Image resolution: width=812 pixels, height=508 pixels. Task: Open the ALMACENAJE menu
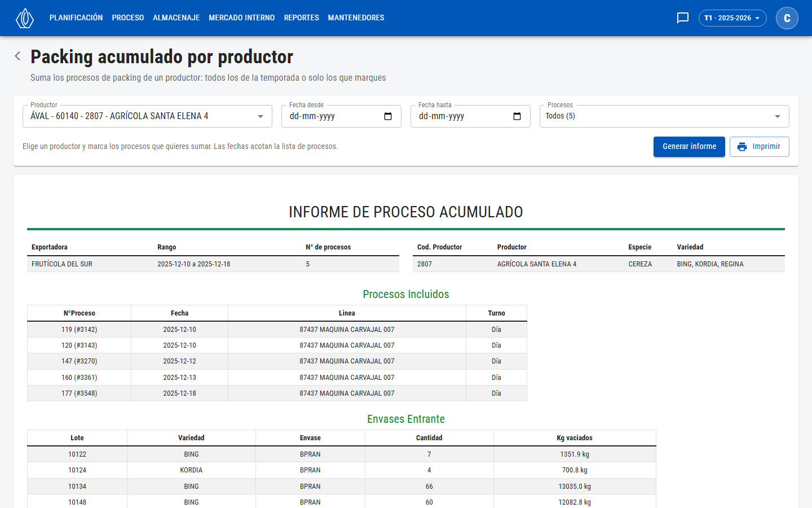tap(176, 18)
